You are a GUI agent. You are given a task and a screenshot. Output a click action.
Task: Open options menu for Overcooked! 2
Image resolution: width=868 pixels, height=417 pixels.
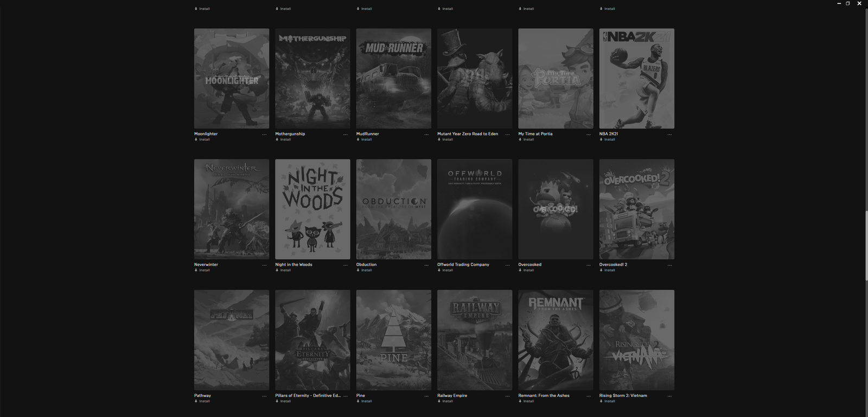click(669, 265)
